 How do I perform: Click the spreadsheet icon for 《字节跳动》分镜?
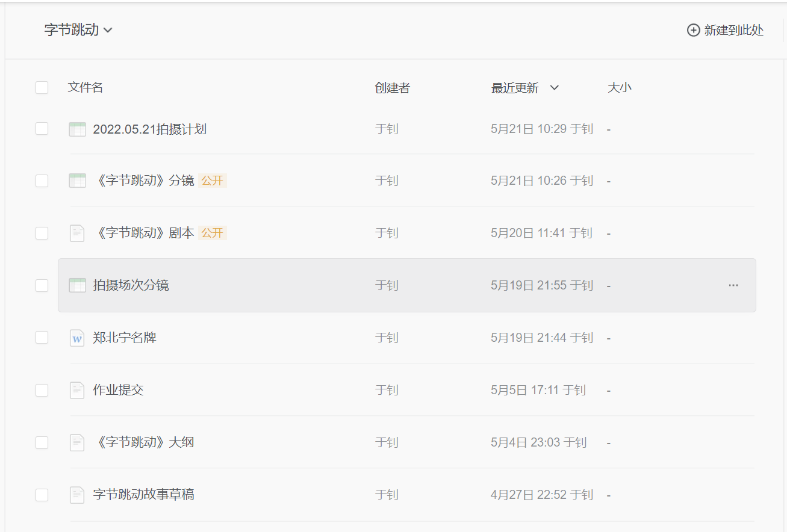(77, 181)
